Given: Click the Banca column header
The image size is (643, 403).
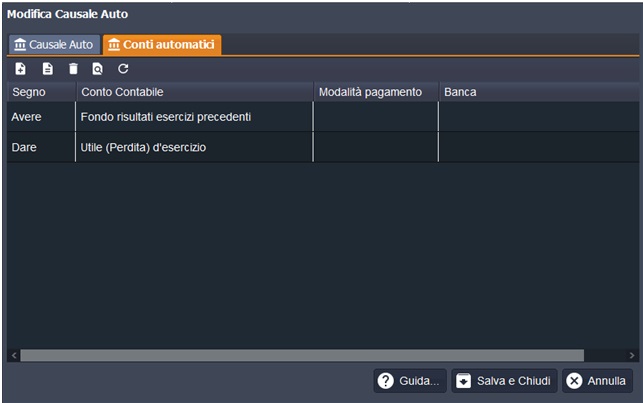Looking at the screenshot, I should [537, 92].
